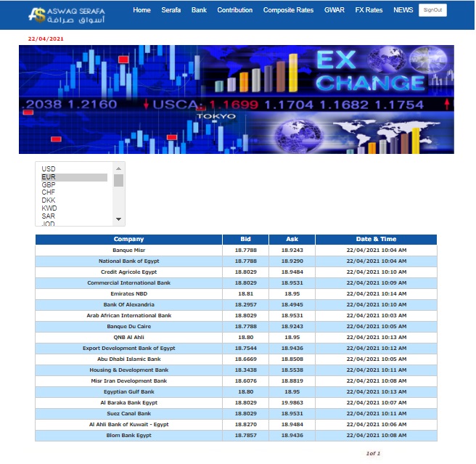Screen dimensions: 476x464
Task: Click the 18.2957 bid for Bank Of Alexandria
Action: 245,305
